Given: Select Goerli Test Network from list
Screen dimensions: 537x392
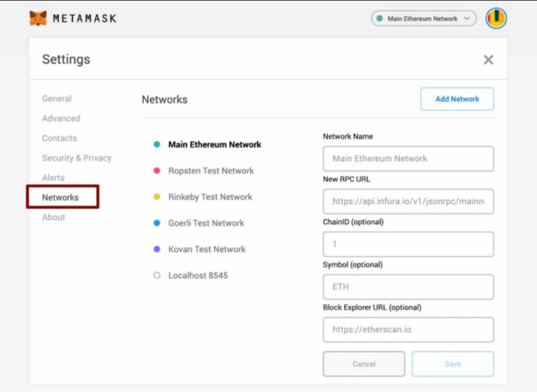Looking at the screenshot, I should click(x=206, y=223).
